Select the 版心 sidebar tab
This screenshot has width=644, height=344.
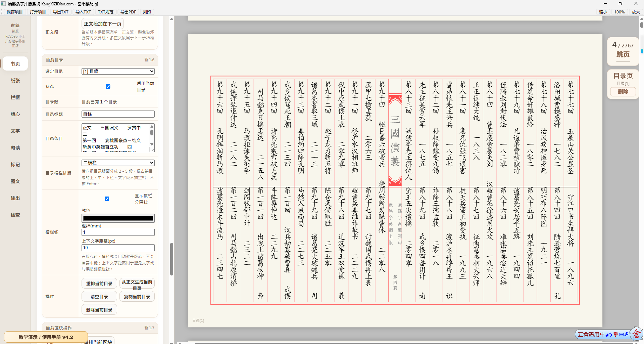[15, 114]
